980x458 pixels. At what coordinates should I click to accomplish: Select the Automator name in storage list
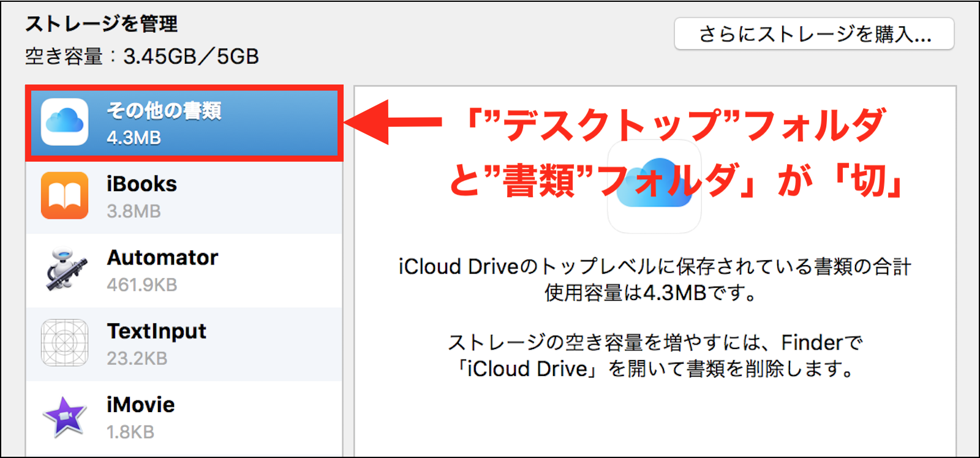pos(162,257)
